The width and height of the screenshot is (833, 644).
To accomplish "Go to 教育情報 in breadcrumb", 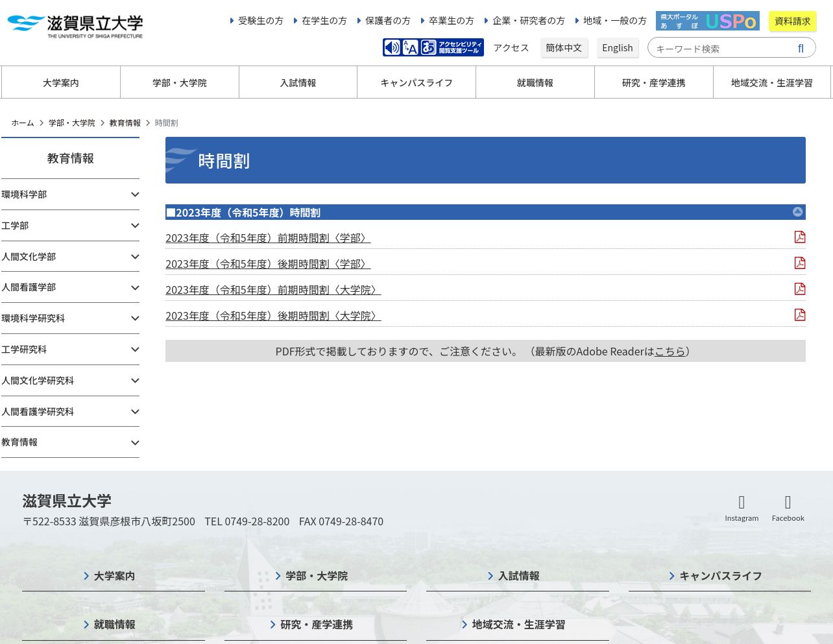I will point(125,123).
